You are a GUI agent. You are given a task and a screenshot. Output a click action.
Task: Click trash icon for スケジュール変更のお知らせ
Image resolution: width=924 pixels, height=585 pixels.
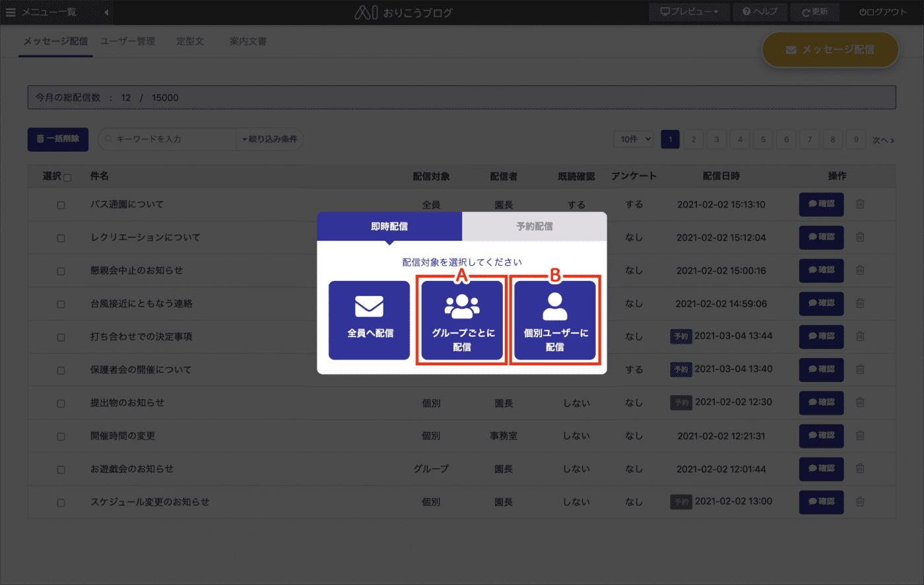860,501
